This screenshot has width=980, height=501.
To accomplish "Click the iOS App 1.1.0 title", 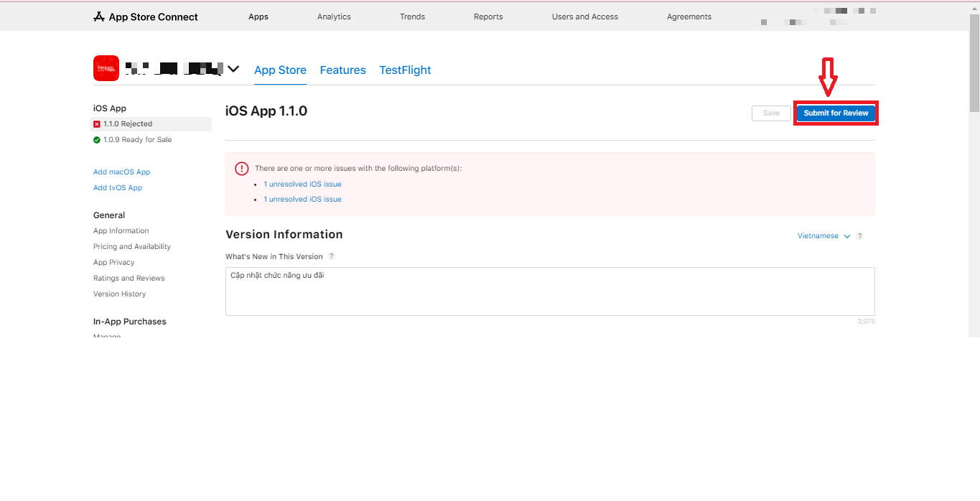I will click(x=266, y=111).
